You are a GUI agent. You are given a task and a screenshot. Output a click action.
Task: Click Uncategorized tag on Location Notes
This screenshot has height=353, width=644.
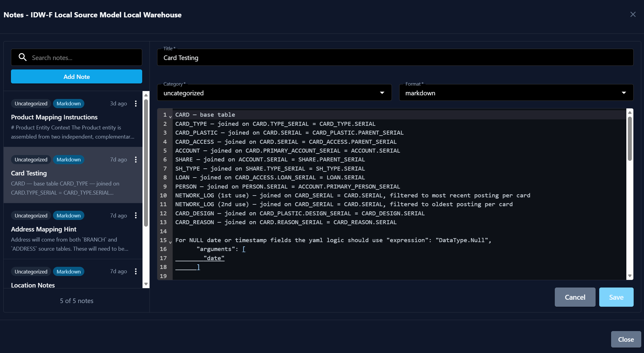point(31,272)
